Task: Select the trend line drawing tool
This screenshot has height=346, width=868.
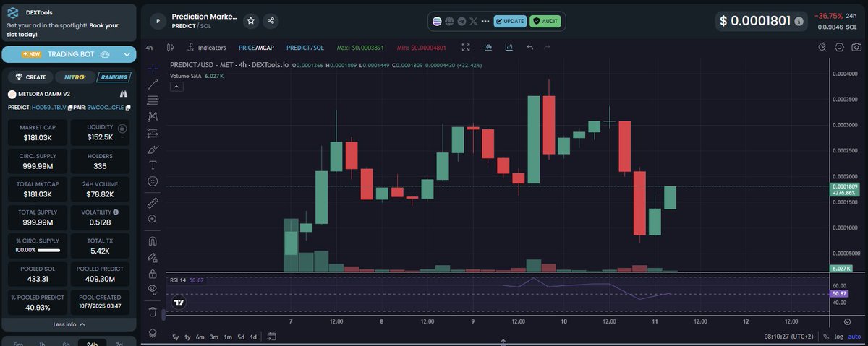Action: point(153,85)
